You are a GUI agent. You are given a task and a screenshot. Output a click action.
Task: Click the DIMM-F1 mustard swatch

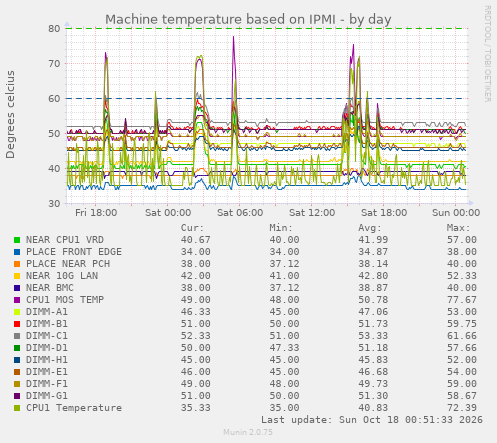pyautogui.click(x=17, y=384)
